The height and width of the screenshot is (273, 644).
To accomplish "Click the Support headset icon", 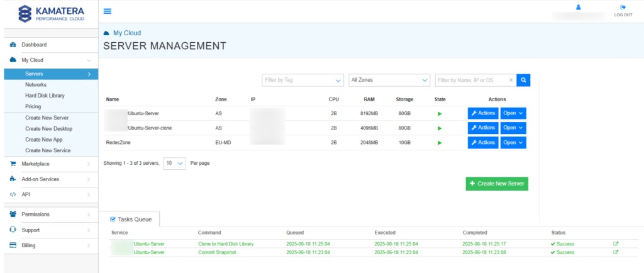I will [x=13, y=230].
